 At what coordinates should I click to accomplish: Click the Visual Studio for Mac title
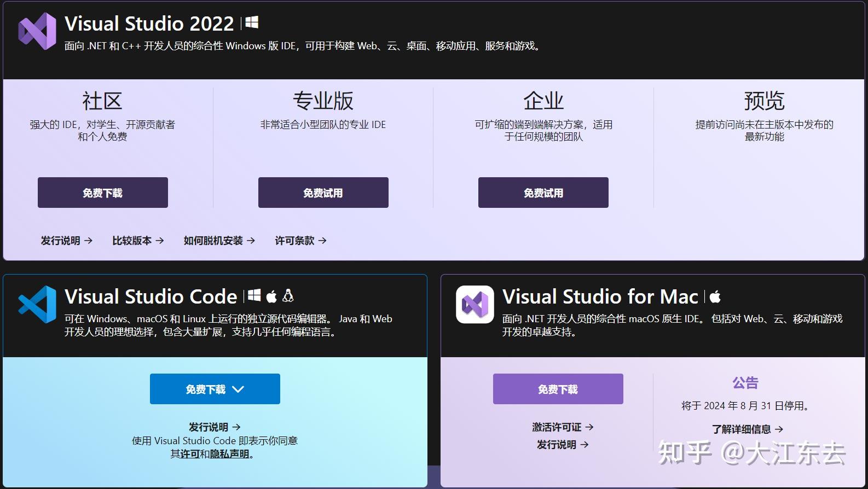tap(600, 296)
